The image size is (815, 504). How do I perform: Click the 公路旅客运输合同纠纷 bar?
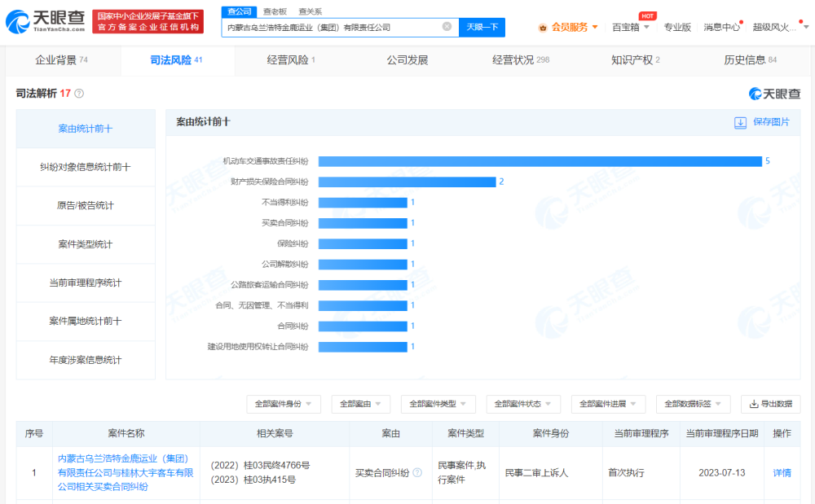click(x=363, y=285)
